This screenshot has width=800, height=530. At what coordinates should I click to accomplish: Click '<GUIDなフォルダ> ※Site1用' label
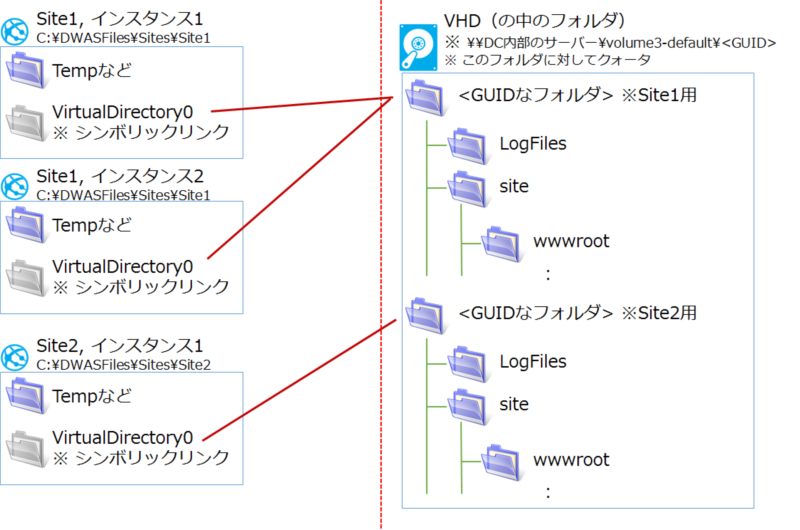click(578, 95)
